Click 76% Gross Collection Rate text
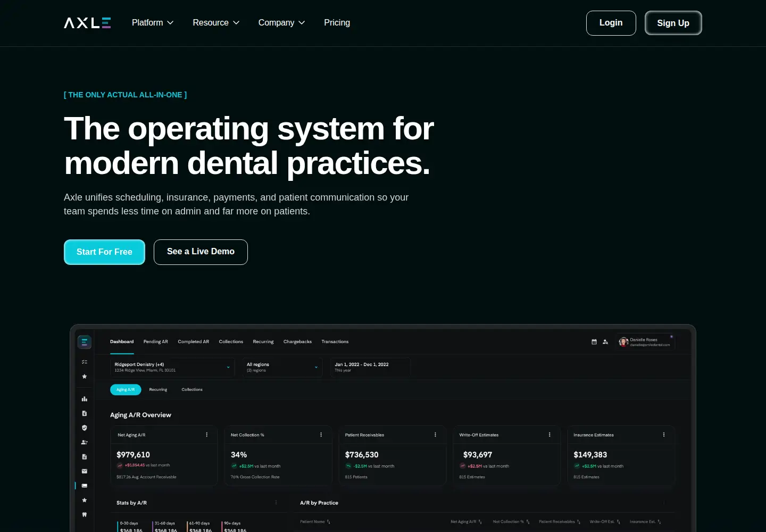The image size is (766, 532). tap(255, 477)
